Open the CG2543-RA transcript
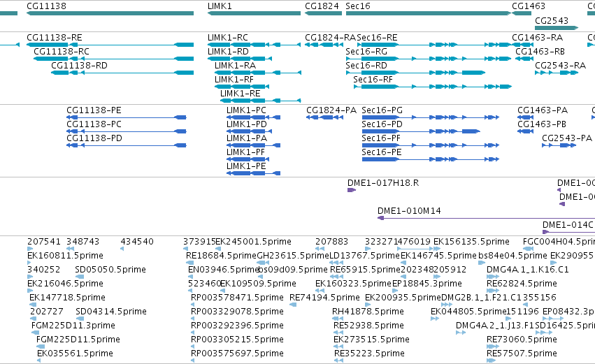Image resolution: width=595 pixels, height=364 pixels. 561,66
